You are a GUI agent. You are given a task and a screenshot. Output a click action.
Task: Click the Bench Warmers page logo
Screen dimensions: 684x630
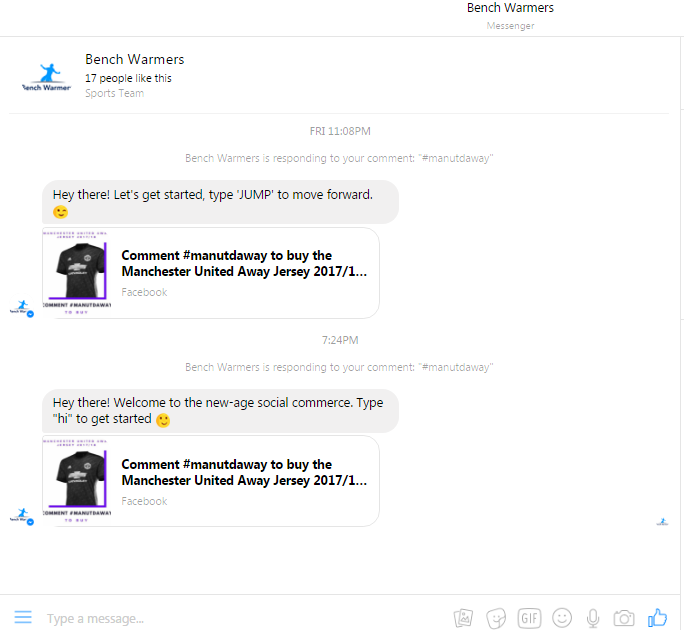[46, 76]
